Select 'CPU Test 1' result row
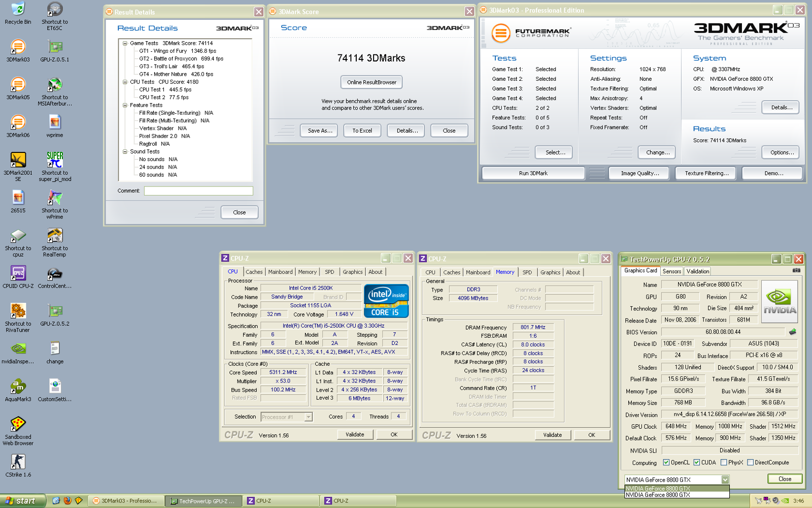Image resolution: width=812 pixels, height=508 pixels. (165, 89)
